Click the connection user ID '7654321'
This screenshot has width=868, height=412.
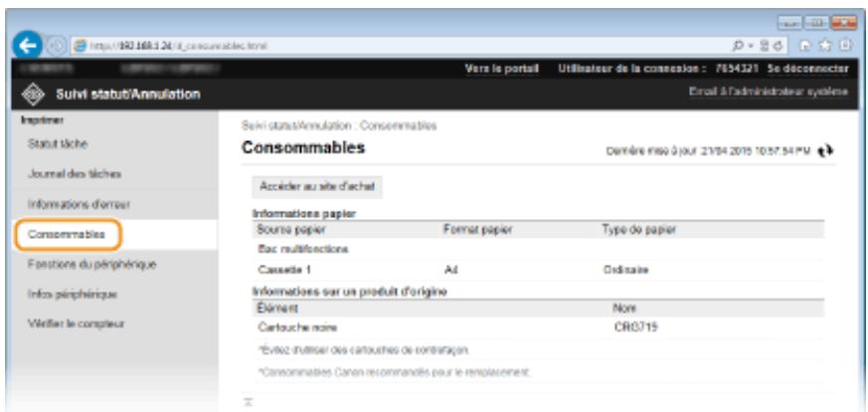739,68
